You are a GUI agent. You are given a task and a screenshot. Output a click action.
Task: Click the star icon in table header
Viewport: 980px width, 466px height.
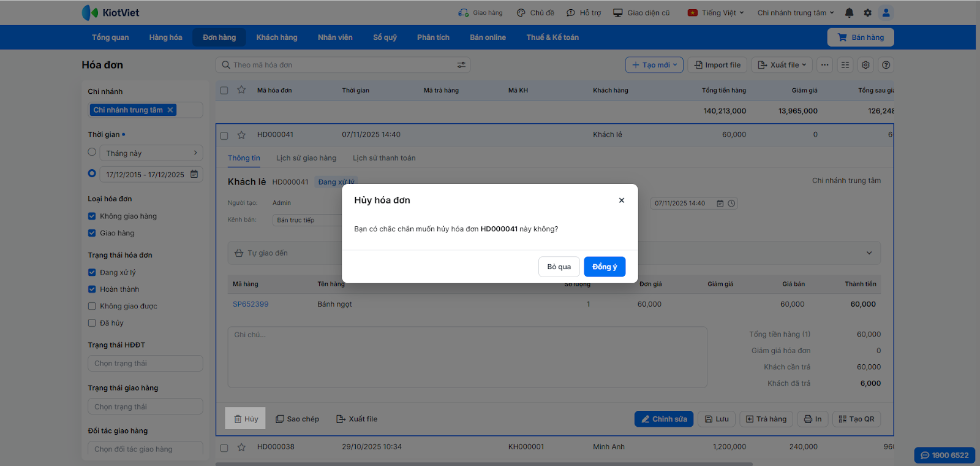pos(241,90)
